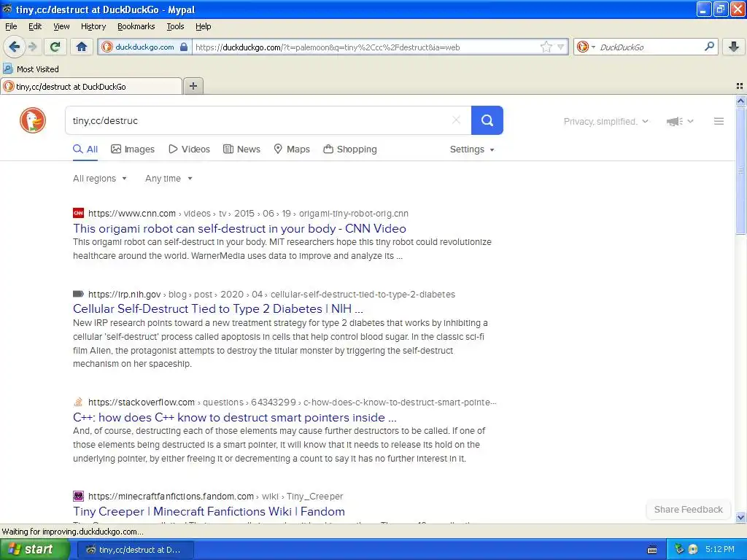Image resolution: width=747 pixels, height=560 pixels.
Task: Open the search engine selector dropdown
Action: (x=586, y=47)
